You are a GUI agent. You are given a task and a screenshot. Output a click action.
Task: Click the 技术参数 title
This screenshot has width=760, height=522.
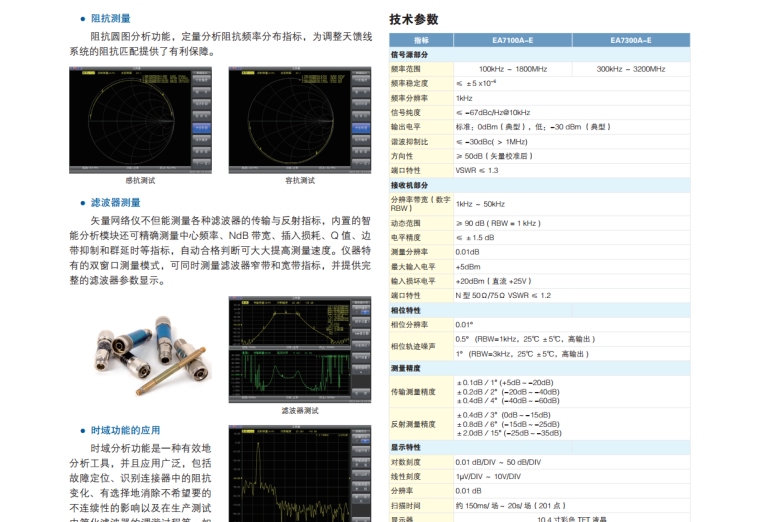[414, 19]
